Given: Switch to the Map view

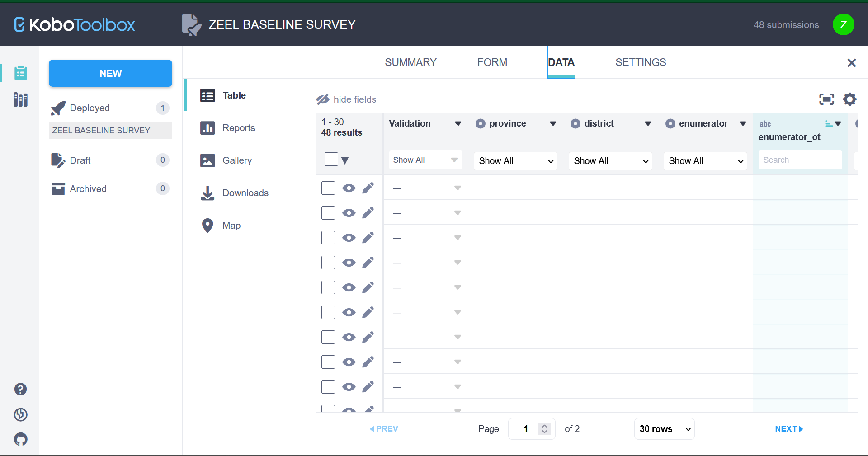Looking at the screenshot, I should click(x=231, y=225).
